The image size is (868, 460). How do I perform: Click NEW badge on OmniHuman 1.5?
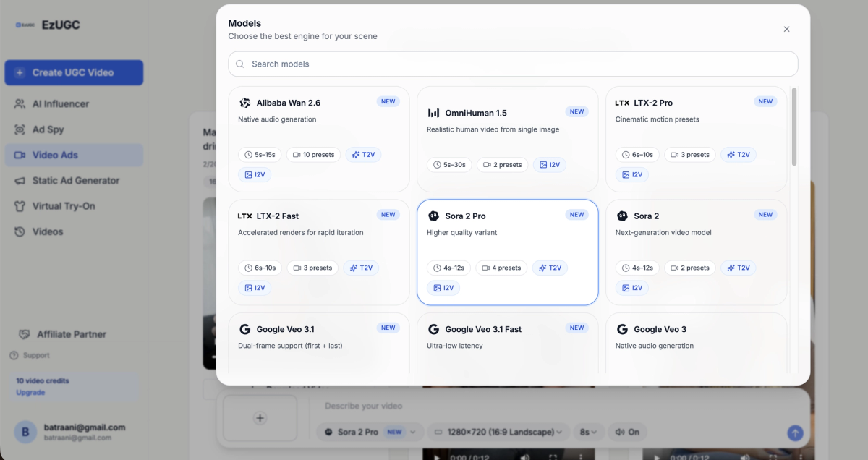pyautogui.click(x=576, y=111)
